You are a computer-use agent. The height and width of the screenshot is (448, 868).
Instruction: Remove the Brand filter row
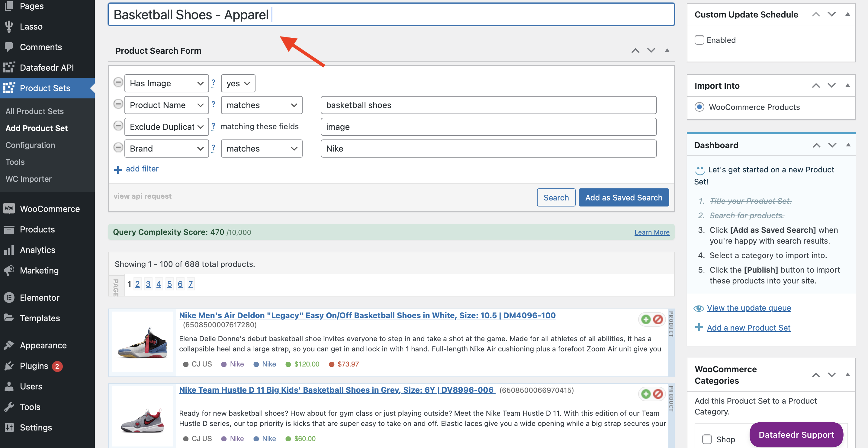pyautogui.click(x=118, y=148)
